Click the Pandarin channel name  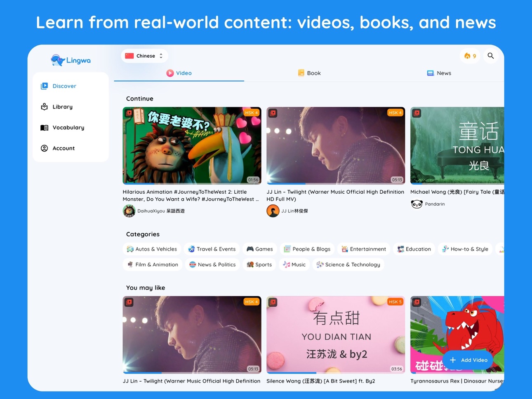click(x=435, y=204)
